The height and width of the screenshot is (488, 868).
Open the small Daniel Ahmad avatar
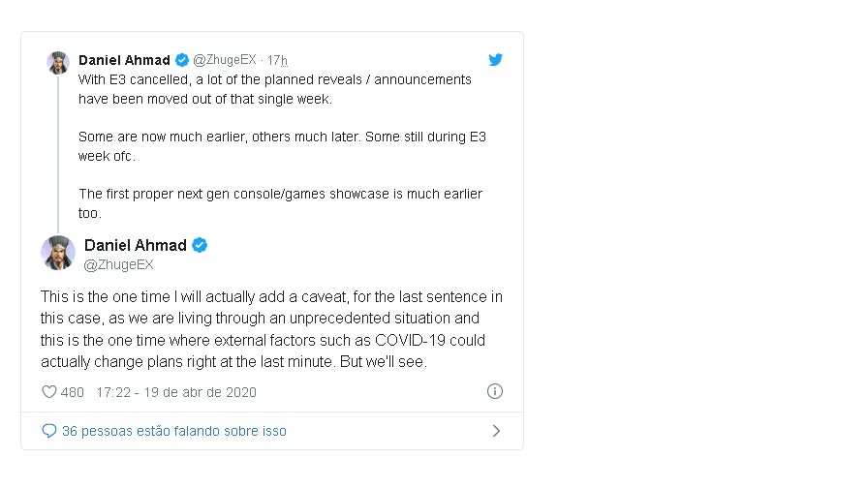tap(58, 63)
